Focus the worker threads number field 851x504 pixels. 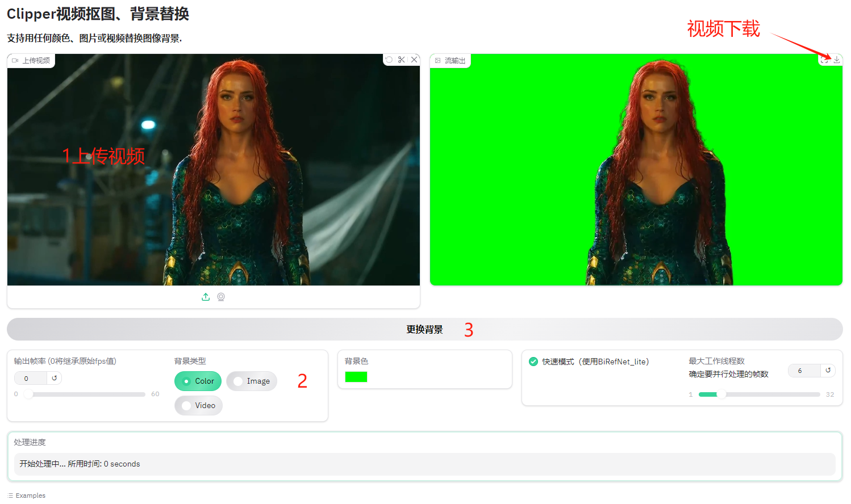[x=804, y=371]
